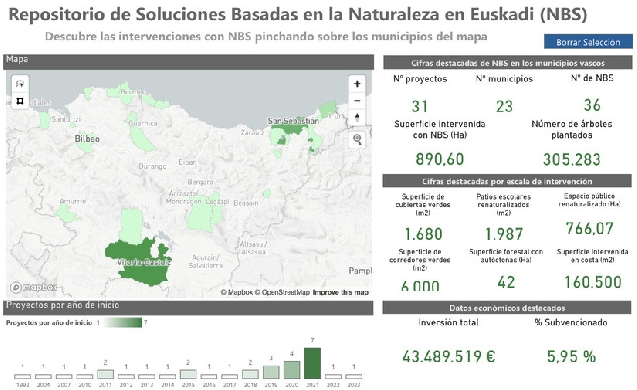Screen dimensions: 637x390
Task: Click the 2007 bar in the chart
Action: click(64, 376)
